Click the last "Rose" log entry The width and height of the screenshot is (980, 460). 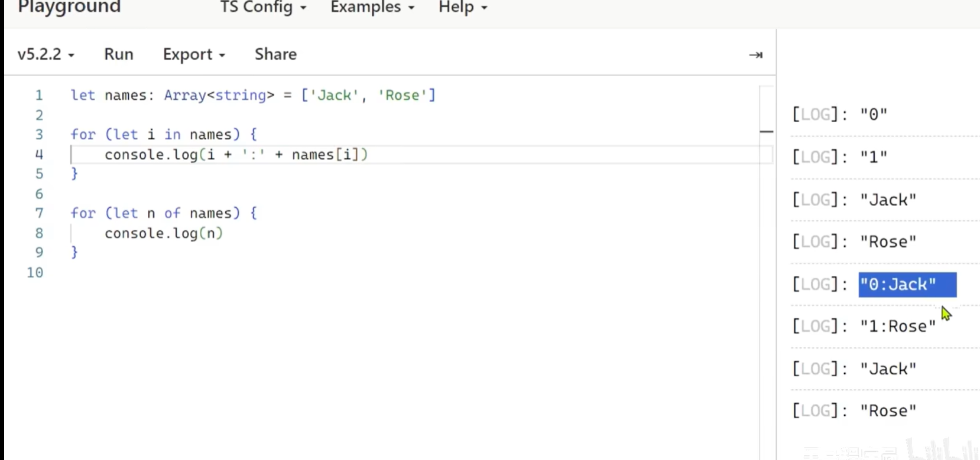(887, 411)
